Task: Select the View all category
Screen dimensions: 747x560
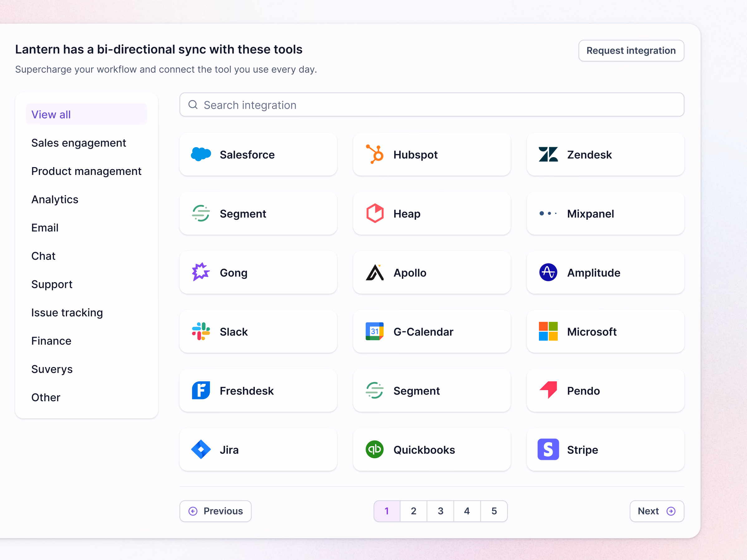Action: pos(86,114)
